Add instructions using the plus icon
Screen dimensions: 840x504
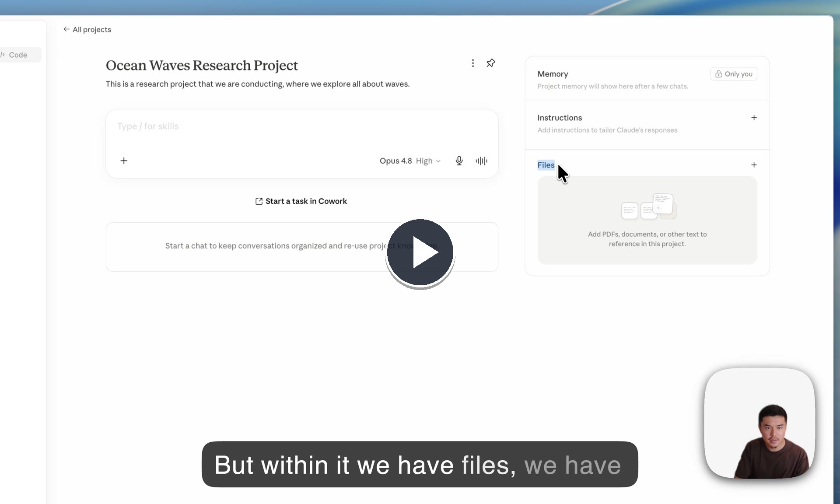click(754, 118)
